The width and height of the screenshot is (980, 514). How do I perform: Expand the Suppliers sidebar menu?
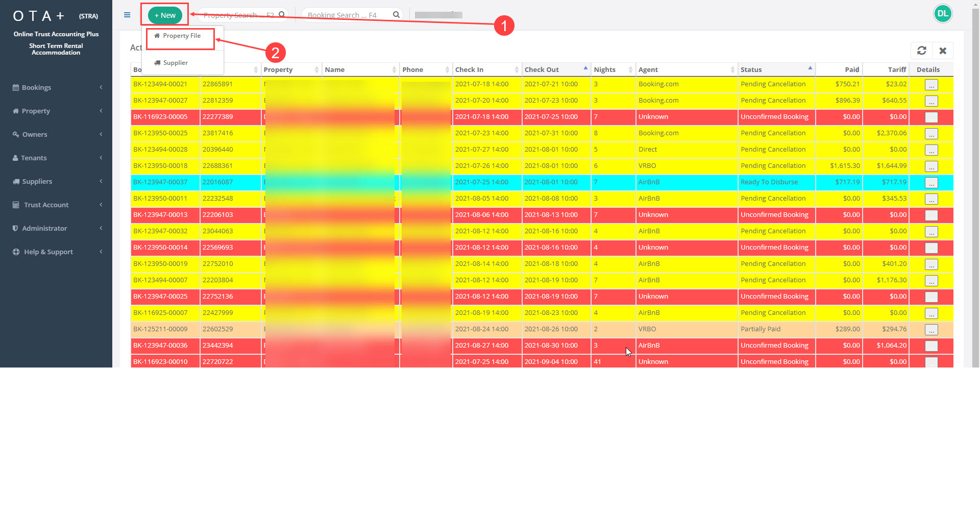[x=56, y=181]
